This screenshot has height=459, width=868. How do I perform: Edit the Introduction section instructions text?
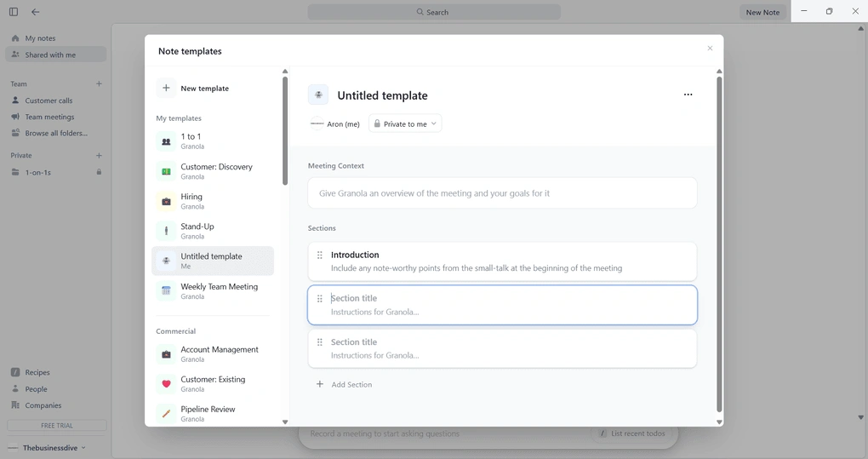(x=477, y=268)
